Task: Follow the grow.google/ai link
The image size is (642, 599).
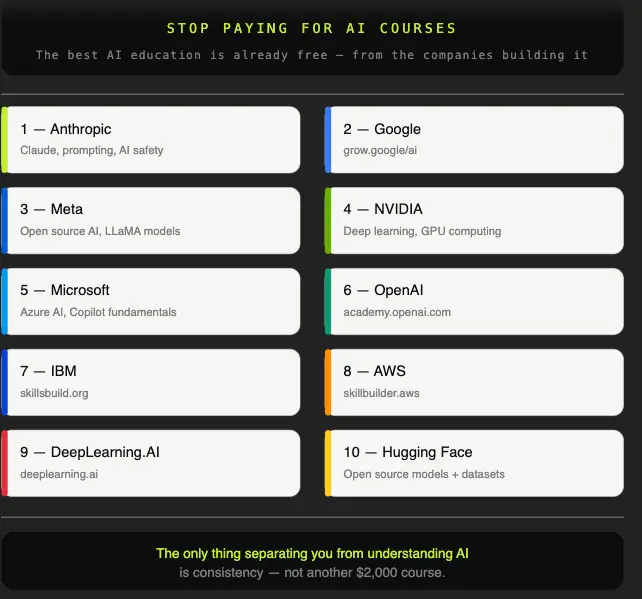Action: (380, 150)
